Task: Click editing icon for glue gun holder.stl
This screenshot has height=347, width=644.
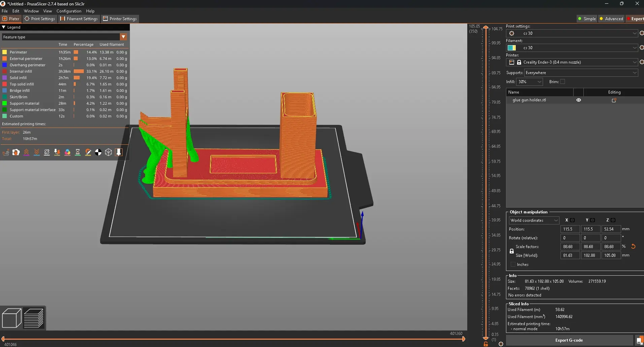Action: point(614,100)
